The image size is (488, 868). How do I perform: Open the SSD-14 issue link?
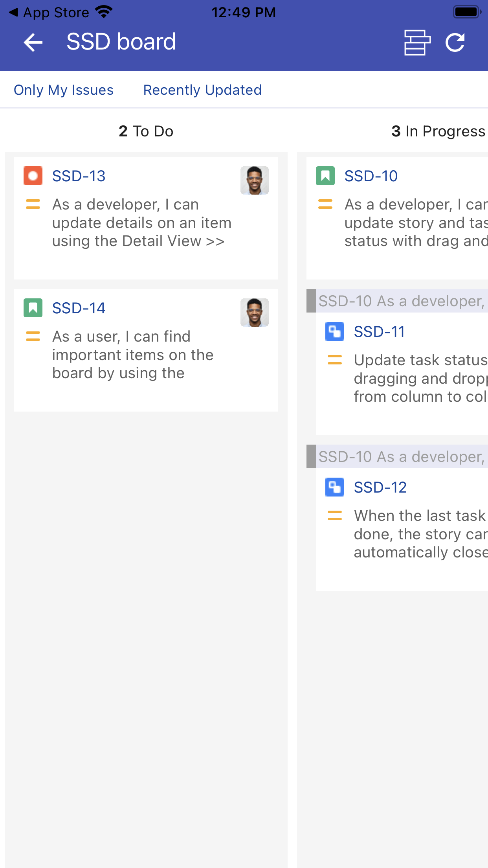[x=79, y=308]
